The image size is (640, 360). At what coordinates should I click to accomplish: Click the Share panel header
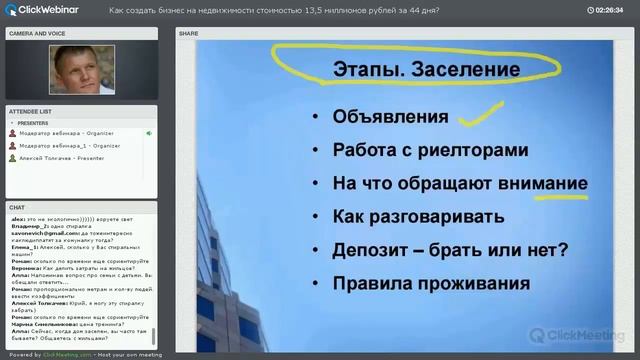(404, 33)
